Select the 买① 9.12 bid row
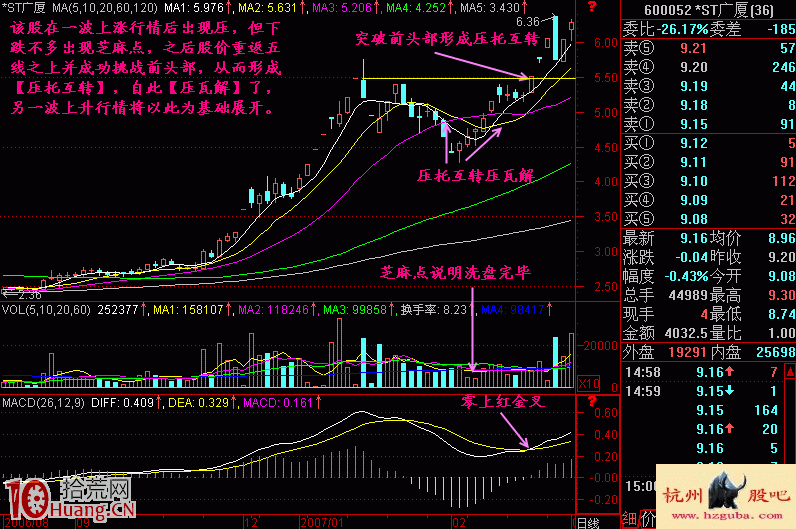 pyautogui.click(x=709, y=143)
